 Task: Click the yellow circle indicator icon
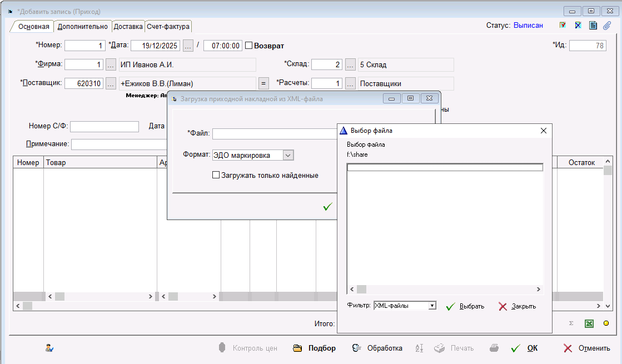pyautogui.click(x=606, y=323)
